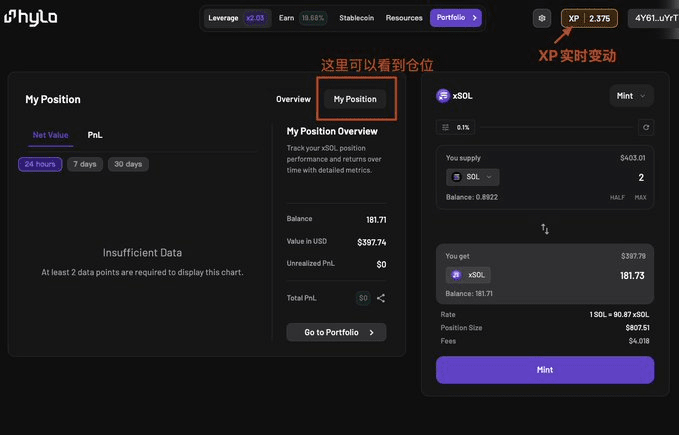Click the supply amount input field
The width and height of the screenshot is (679, 435).
tap(576, 177)
